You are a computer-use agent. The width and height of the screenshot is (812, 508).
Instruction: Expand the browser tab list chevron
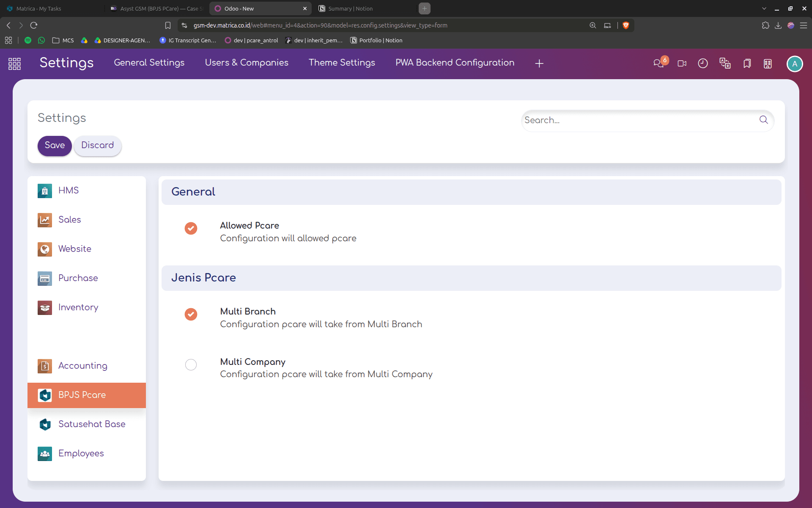764,8
